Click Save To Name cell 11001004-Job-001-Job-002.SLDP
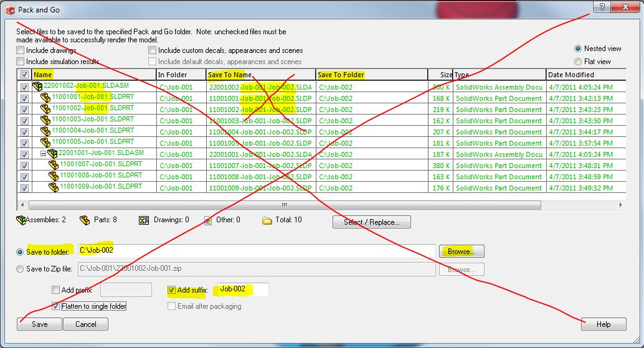The image size is (644, 348). [261, 132]
